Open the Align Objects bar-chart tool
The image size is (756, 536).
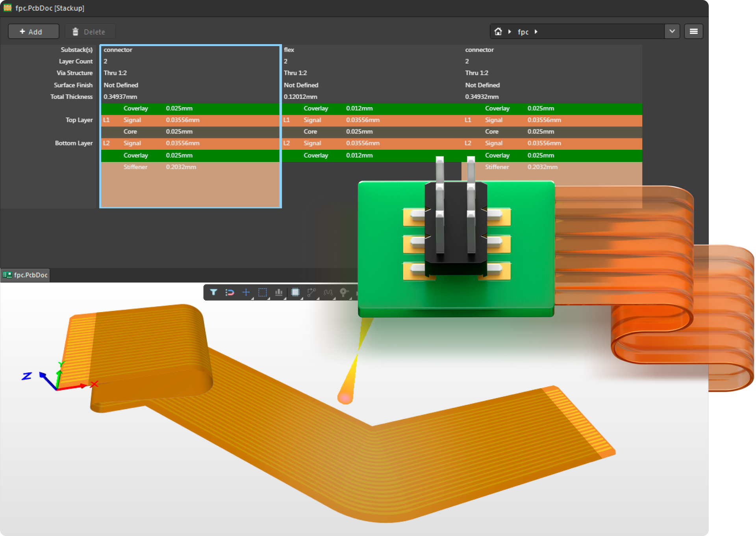pos(279,292)
